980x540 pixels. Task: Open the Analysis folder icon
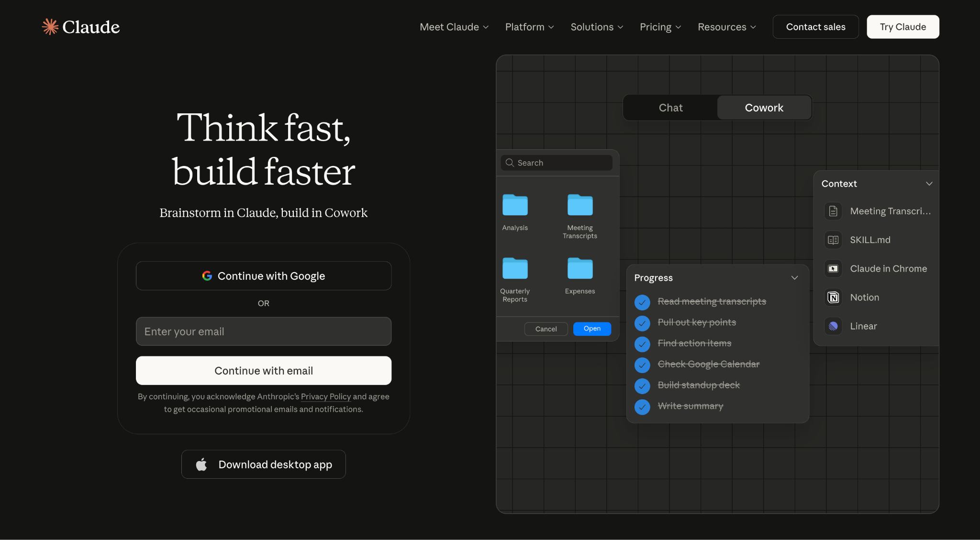click(515, 206)
